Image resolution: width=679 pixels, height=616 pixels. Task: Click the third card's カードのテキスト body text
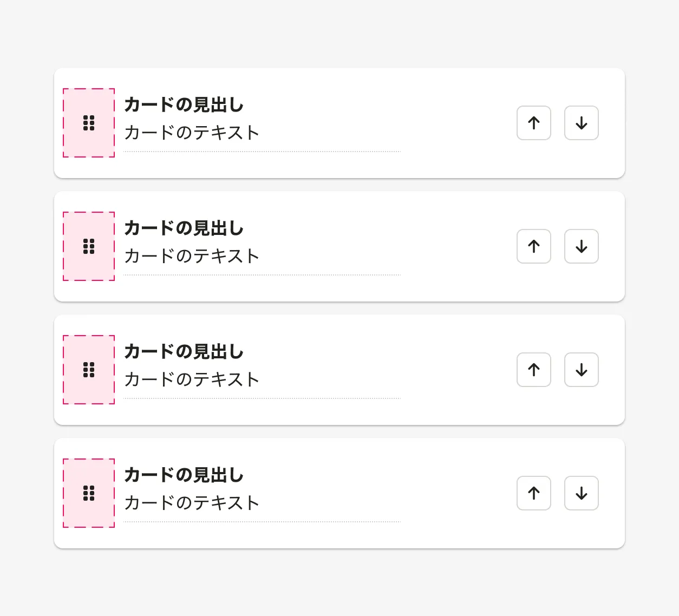coord(192,379)
